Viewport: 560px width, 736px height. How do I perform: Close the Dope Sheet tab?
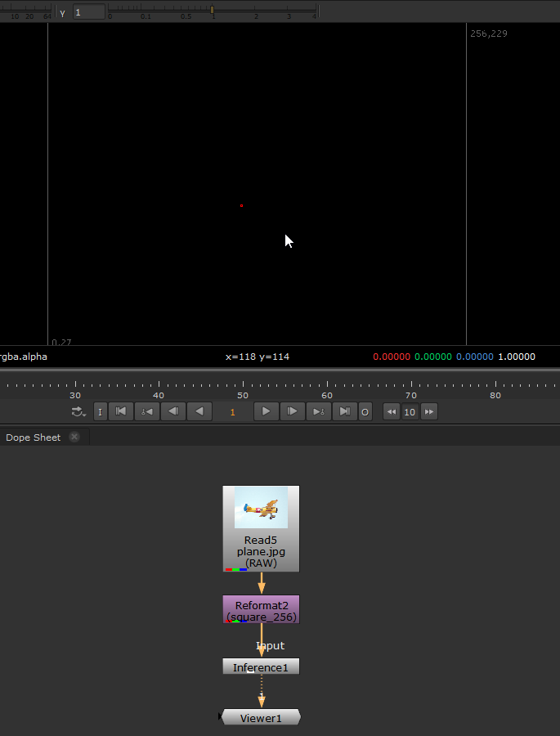click(74, 437)
